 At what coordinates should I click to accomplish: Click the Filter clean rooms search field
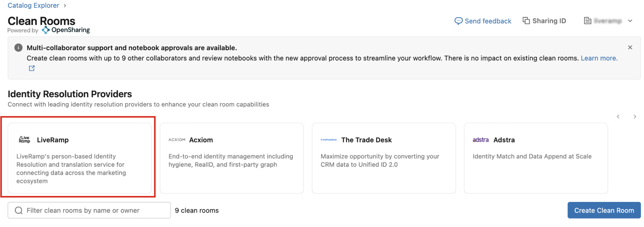click(x=89, y=210)
